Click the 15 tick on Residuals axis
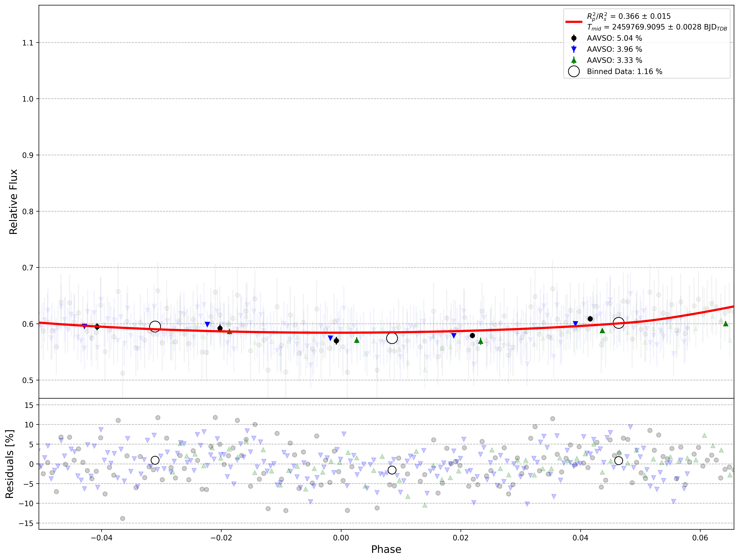Viewport: 739px width, 560px height. (x=29, y=405)
